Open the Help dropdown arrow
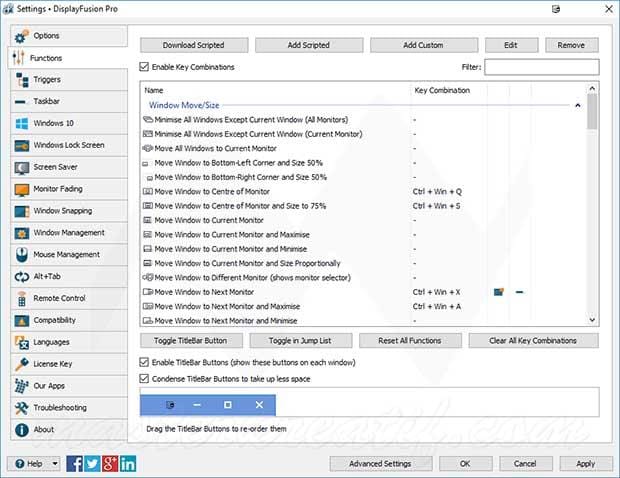 tap(55, 463)
